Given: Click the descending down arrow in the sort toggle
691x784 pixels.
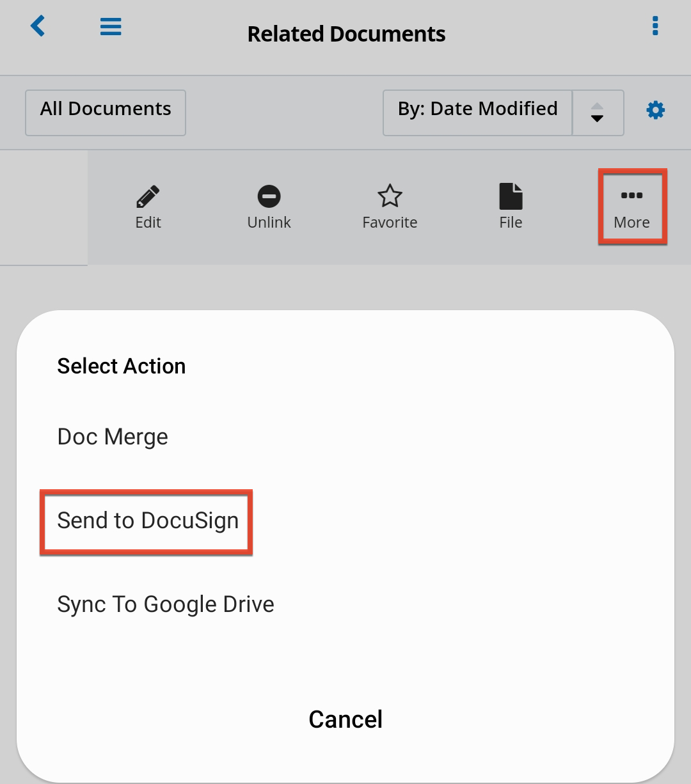Looking at the screenshot, I should pos(597,119).
